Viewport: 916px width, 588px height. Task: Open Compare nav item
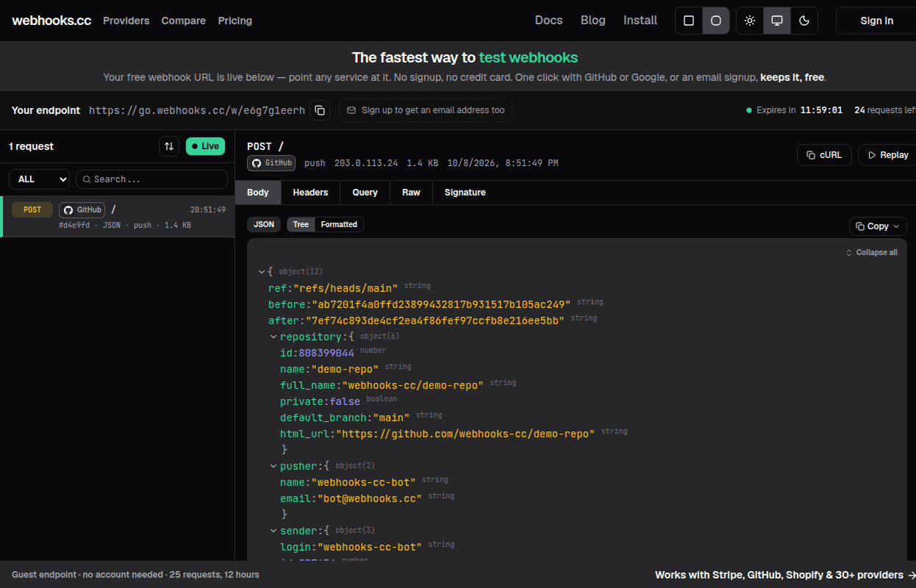coord(184,21)
